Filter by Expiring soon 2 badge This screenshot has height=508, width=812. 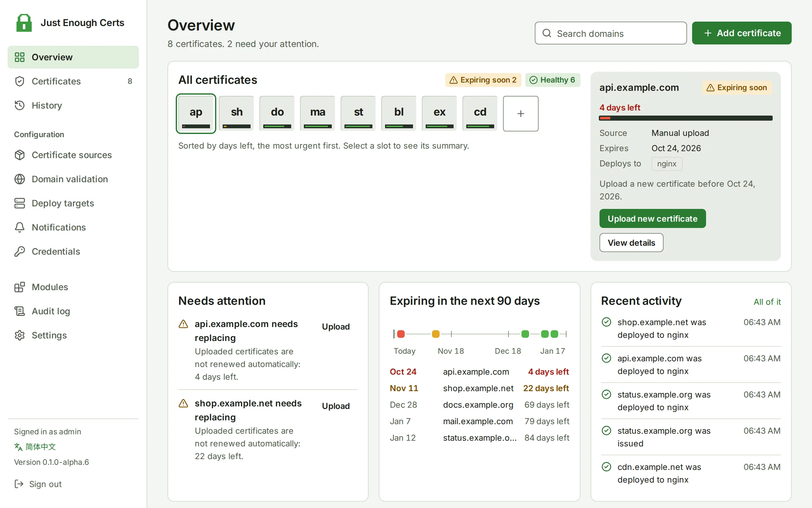click(x=483, y=80)
